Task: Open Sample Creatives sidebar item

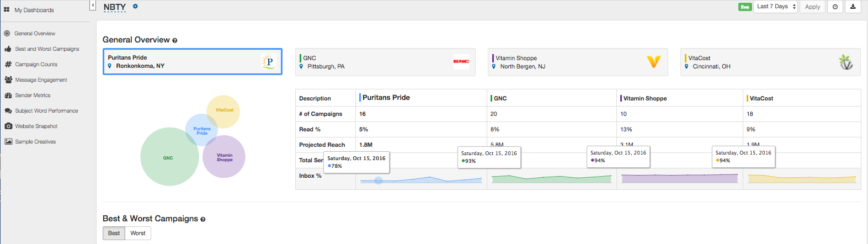Action: [x=35, y=142]
